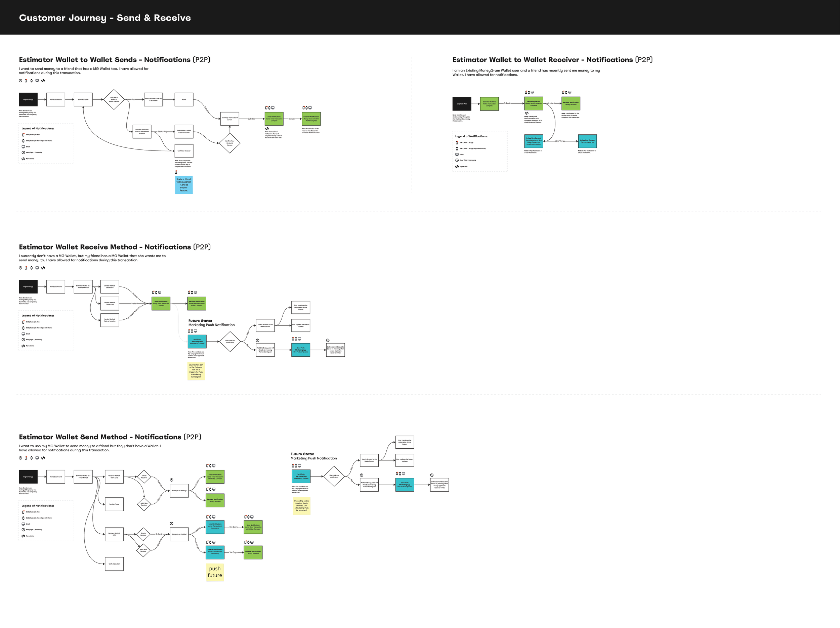Screen dimensions: 840x628
Task: Click the phone icon above the blue Invite a friend note
Action: point(176,172)
